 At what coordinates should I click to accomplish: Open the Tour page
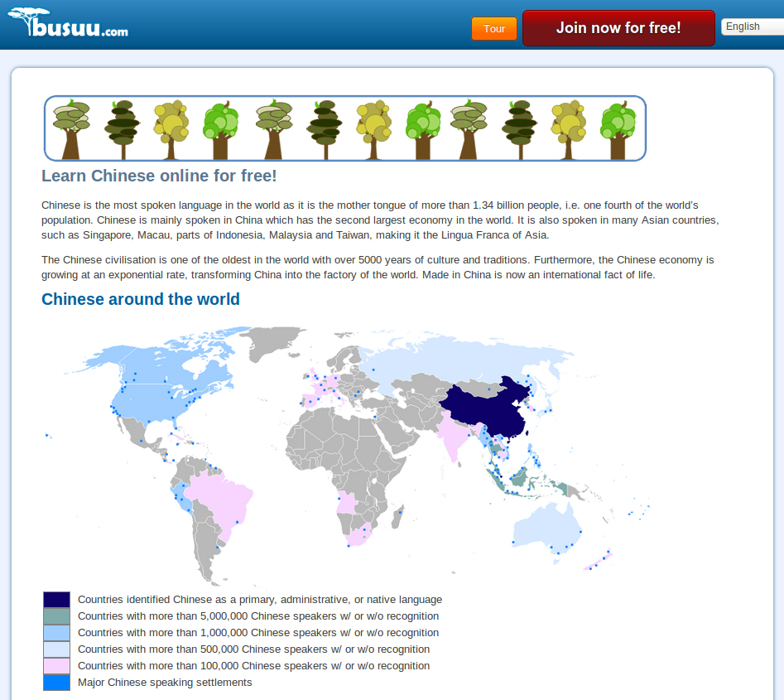[x=494, y=29]
